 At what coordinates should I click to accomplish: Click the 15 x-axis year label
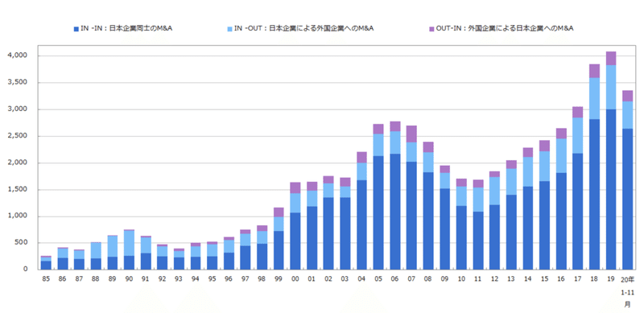click(x=545, y=278)
